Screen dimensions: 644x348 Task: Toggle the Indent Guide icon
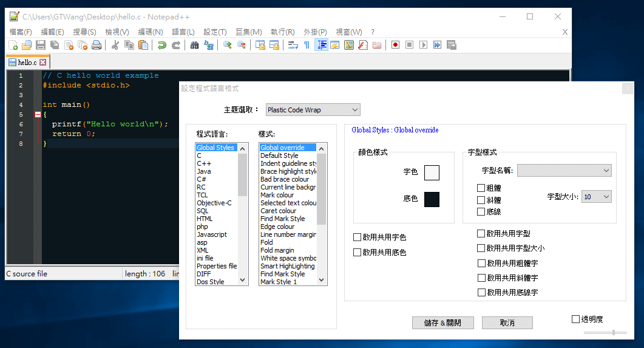click(321, 45)
